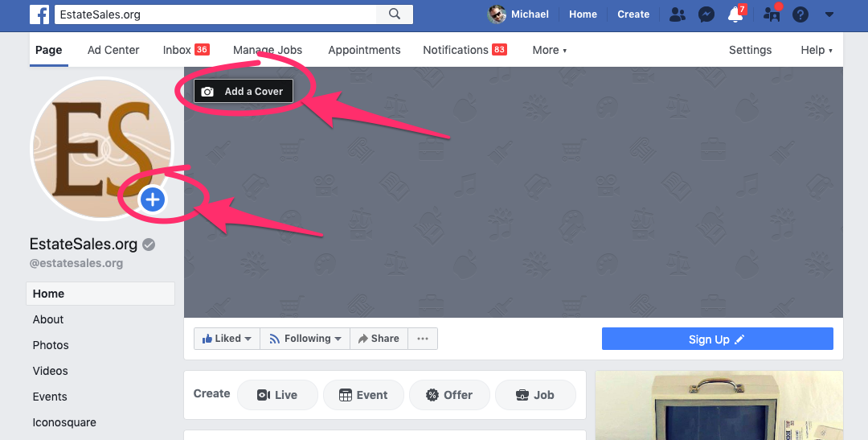
Task: Click Create in the top bar
Action: coord(633,14)
